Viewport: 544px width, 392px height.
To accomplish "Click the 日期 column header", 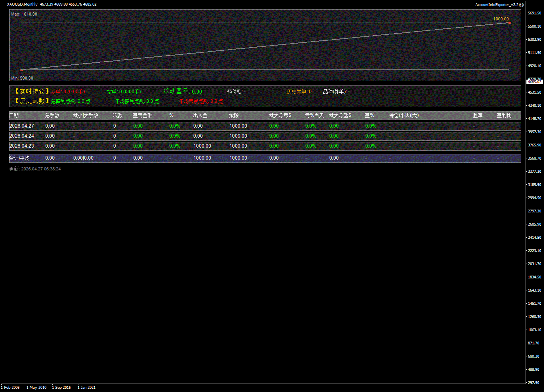I will 14,116.
